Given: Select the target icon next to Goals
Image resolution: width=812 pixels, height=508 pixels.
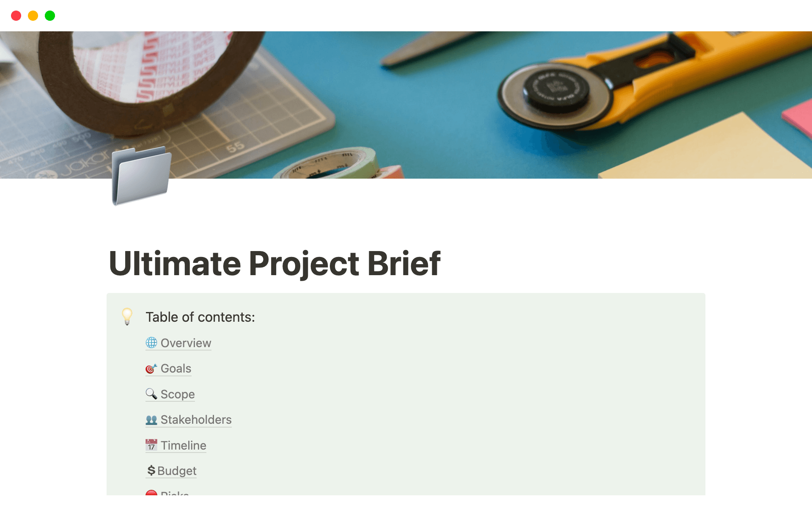Looking at the screenshot, I should coord(151,369).
